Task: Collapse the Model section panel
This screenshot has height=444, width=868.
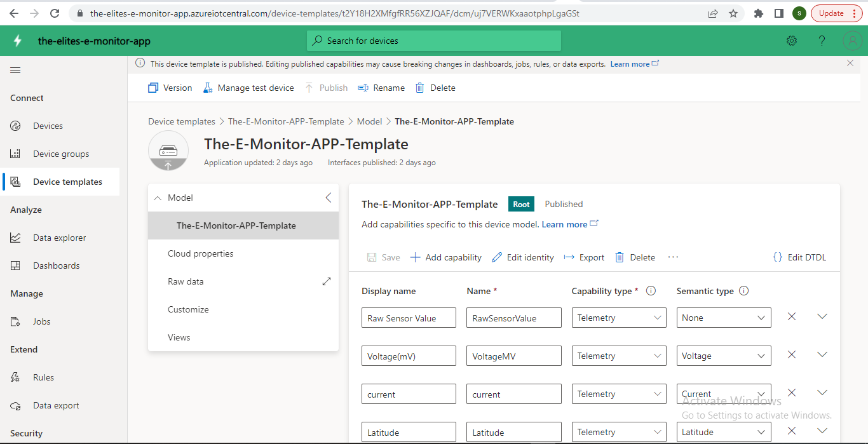Action: pos(329,198)
